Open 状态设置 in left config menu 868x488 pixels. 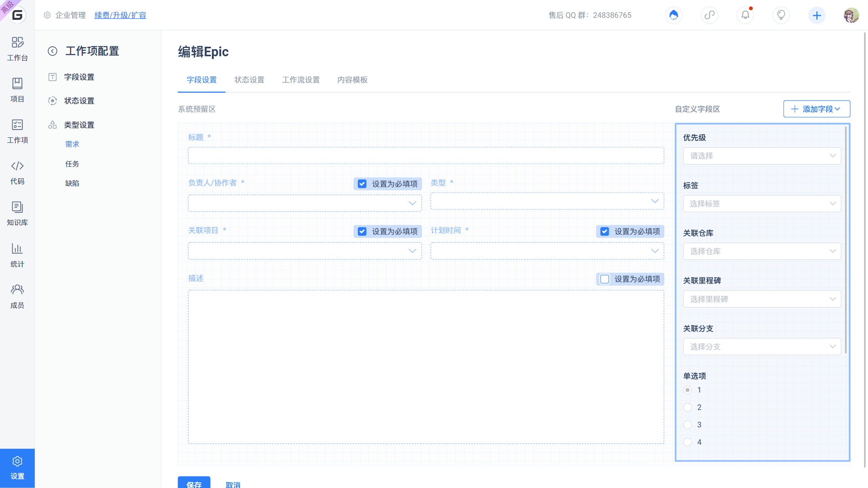(x=79, y=101)
